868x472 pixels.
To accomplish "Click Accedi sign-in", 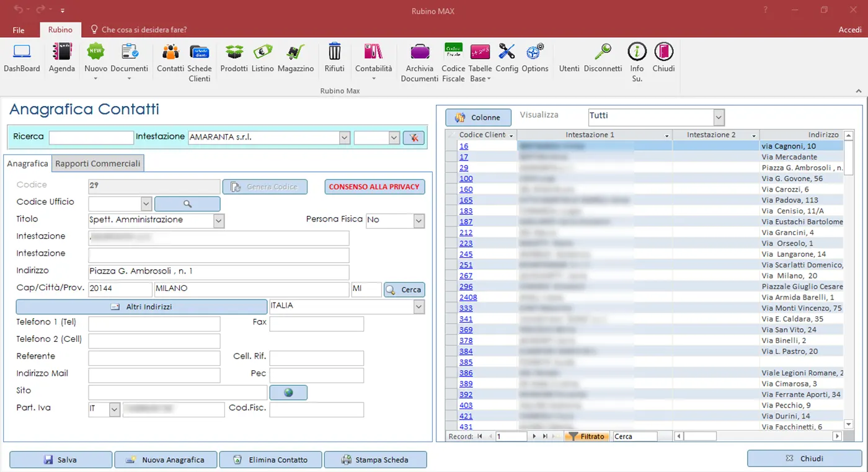I will point(850,30).
